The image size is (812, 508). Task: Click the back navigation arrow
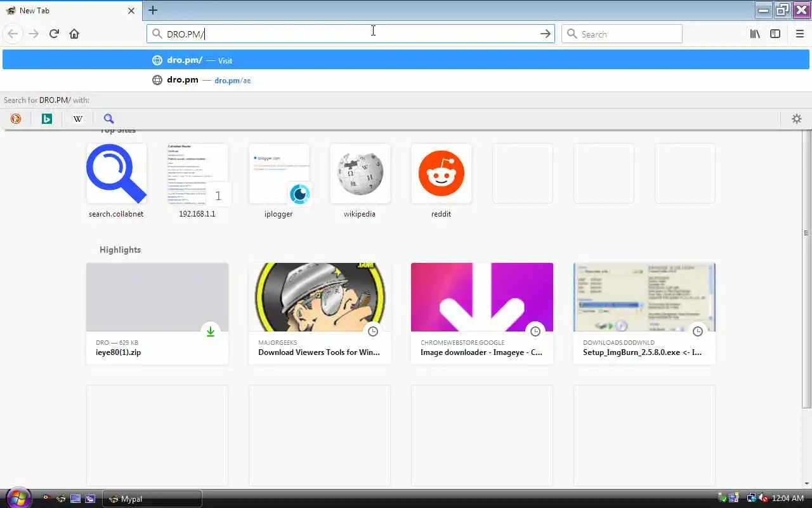pos(13,34)
